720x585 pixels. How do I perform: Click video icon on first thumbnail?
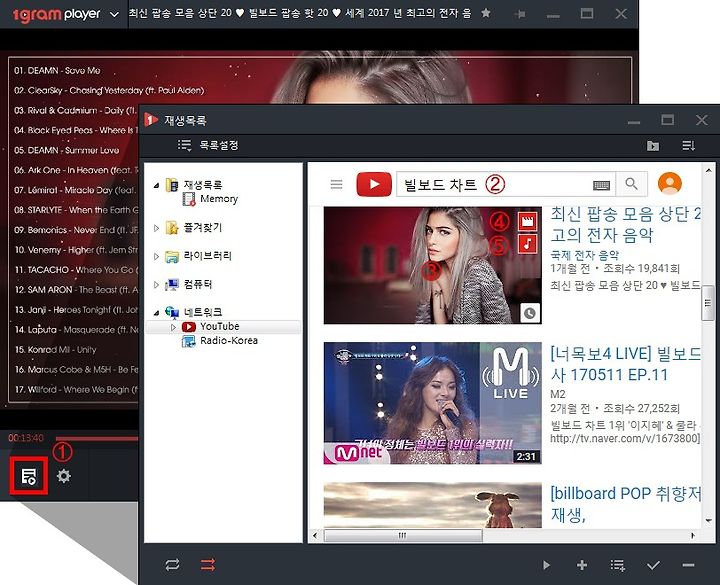(528, 221)
